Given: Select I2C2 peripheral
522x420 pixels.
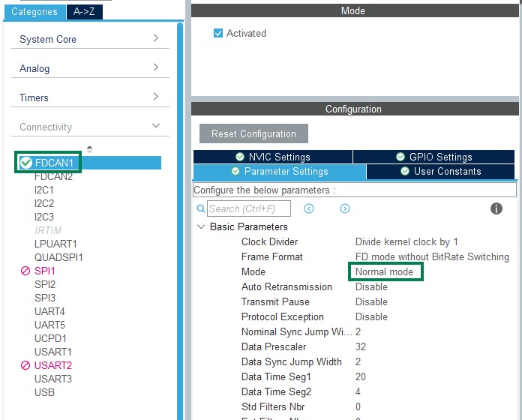Looking at the screenshot, I should click(44, 203).
